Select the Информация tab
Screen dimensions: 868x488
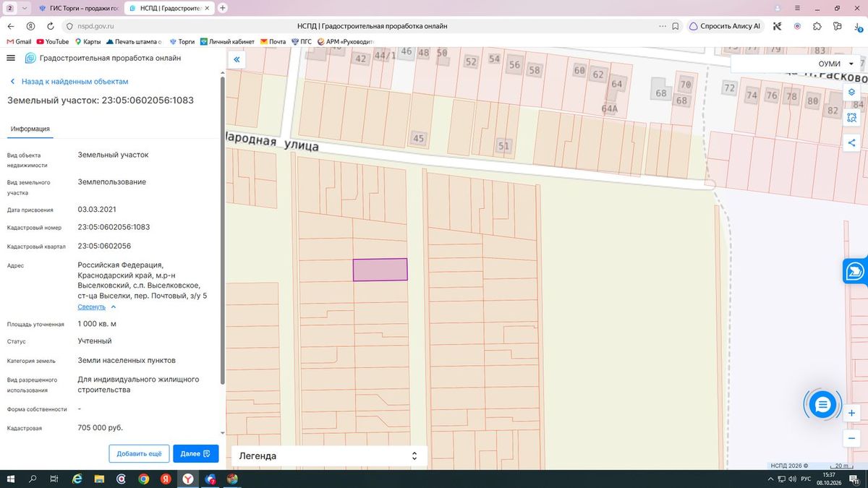(x=30, y=129)
